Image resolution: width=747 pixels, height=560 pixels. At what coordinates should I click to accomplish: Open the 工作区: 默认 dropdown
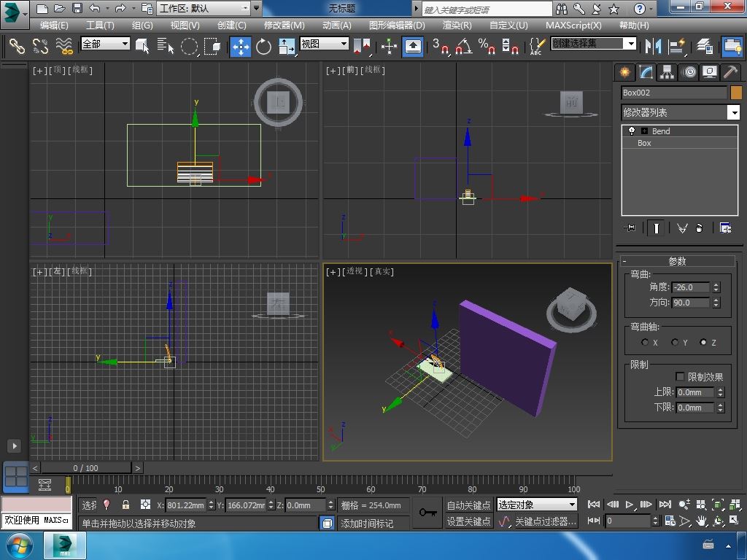click(x=204, y=8)
